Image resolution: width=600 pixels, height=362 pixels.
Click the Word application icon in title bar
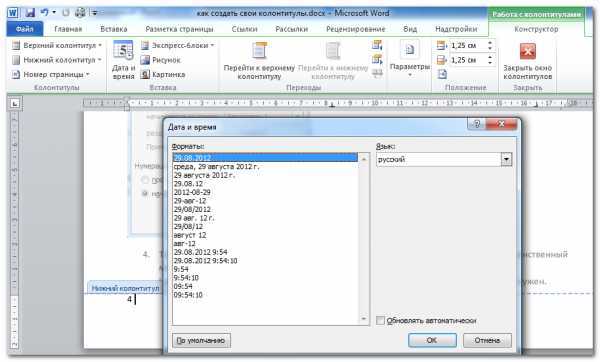click(13, 13)
